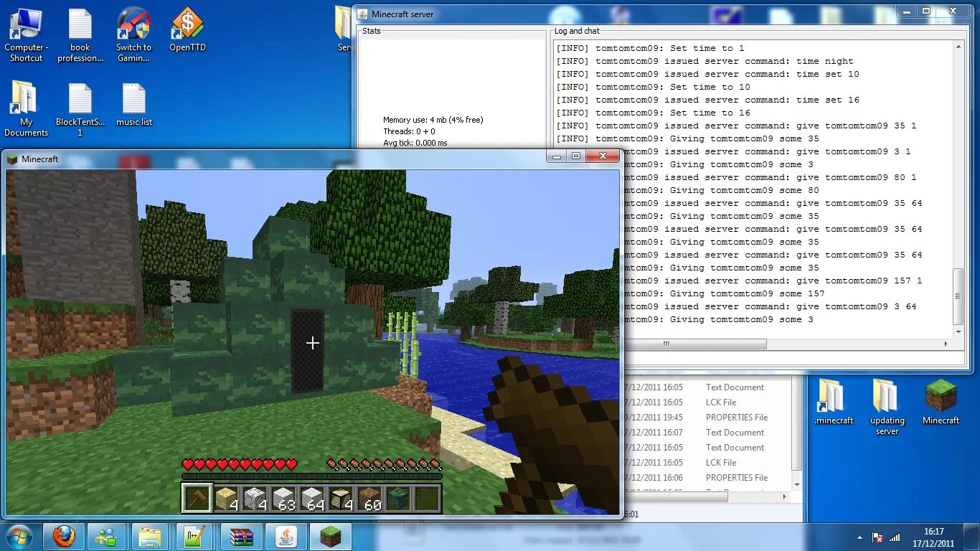This screenshot has height=551, width=980.
Task: Click the server log horizontal scrollbar right arrow
Action: (946, 344)
